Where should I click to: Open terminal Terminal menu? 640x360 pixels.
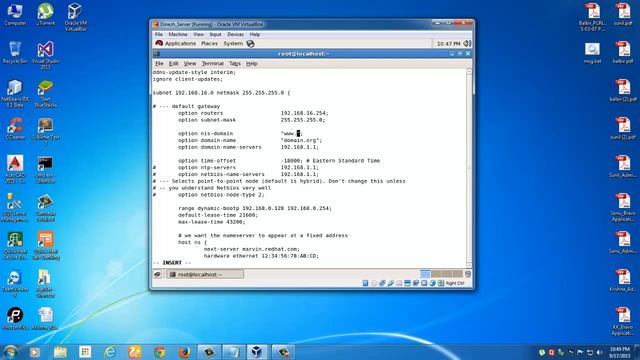click(x=213, y=64)
